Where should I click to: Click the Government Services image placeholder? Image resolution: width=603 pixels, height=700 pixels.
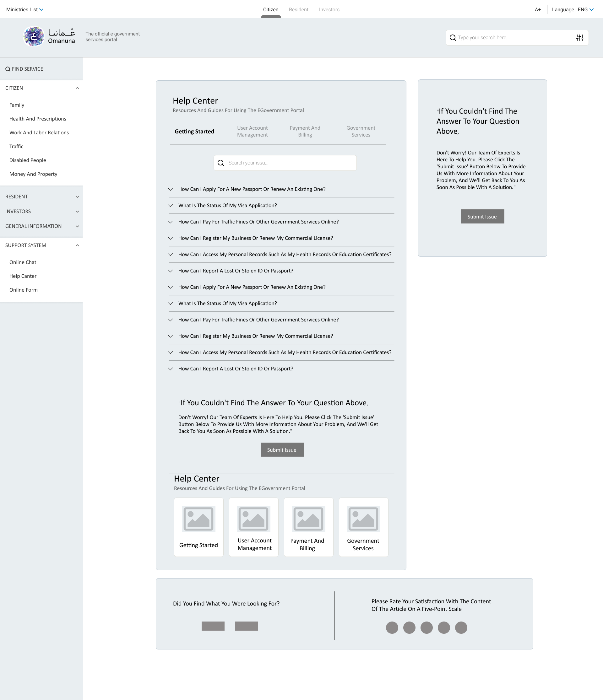pyautogui.click(x=364, y=519)
